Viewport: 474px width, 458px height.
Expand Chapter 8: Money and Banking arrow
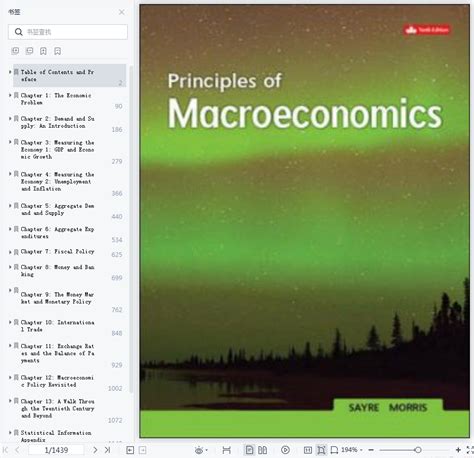(10, 267)
